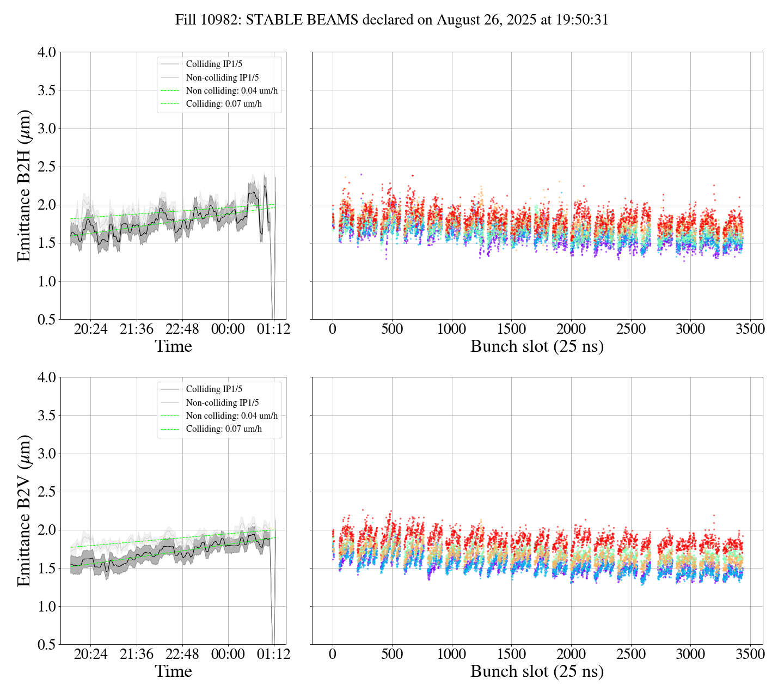Click green dashed line swatch for B2H Colliding: 0.07 um/h
The width and height of the screenshot is (784, 697).
click(x=170, y=104)
